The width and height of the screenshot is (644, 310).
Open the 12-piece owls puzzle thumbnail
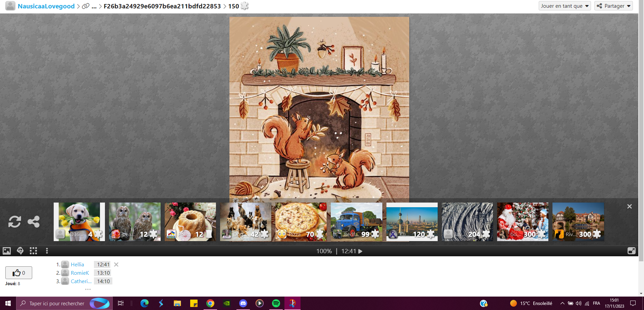click(x=135, y=222)
